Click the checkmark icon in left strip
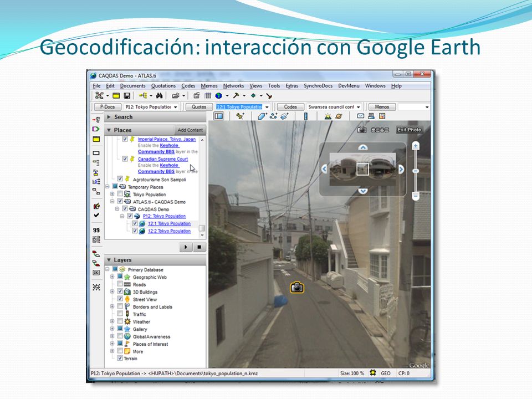The width and height of the screenshot is (532, 399). coord(96,215)
